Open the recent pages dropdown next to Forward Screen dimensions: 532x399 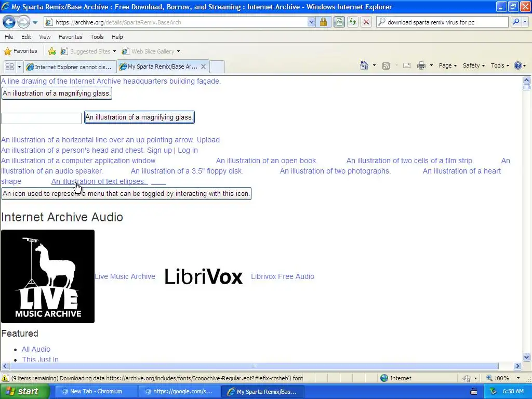click(35, 22)
